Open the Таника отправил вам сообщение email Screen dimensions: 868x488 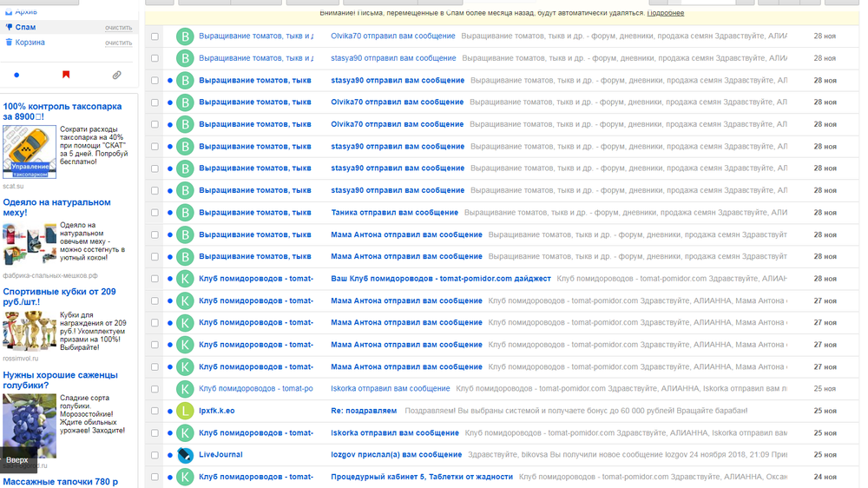coord(394,212)
